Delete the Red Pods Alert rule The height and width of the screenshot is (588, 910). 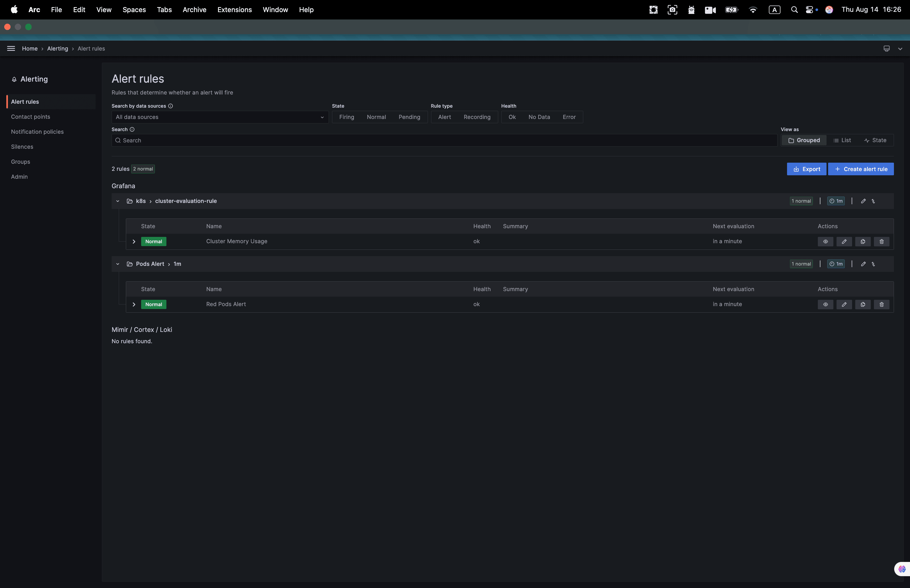point(881,304)
